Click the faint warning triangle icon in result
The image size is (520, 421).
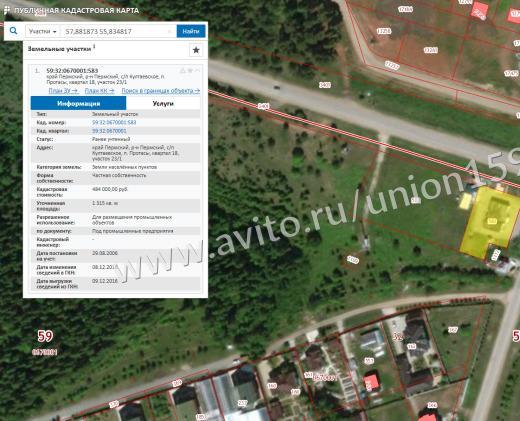183,70
